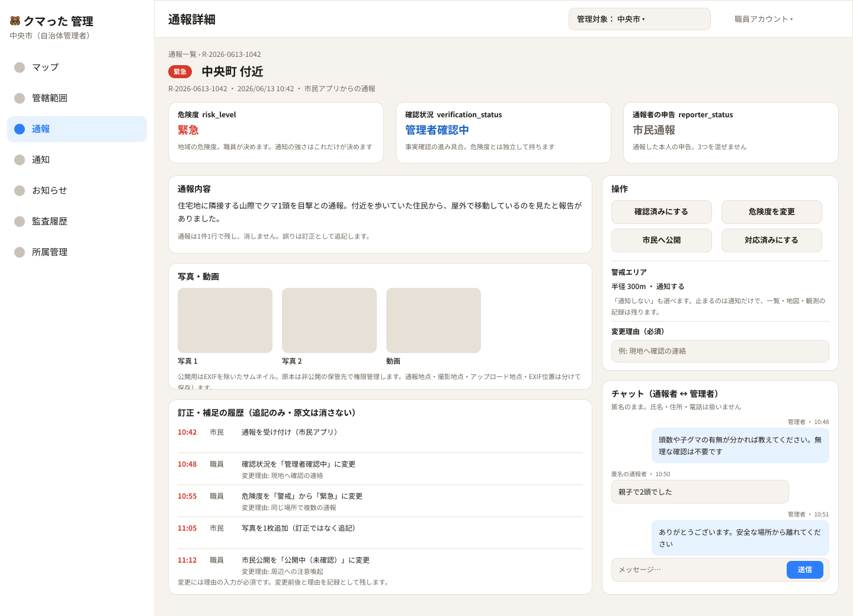The height and width of the screenshot is (616, 853).
Task: Click the 親子で2頭でした chat message
Action: (x=700, y=492)
